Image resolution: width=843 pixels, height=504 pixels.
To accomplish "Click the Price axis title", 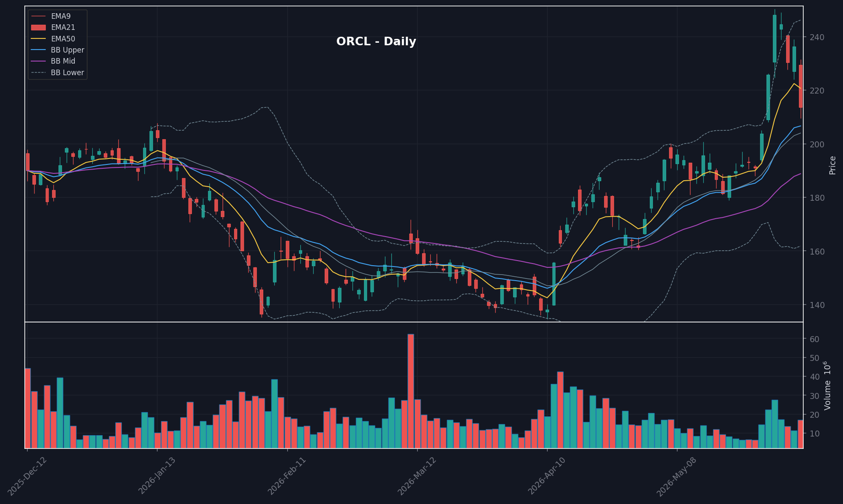I will [x=833, y=165].
